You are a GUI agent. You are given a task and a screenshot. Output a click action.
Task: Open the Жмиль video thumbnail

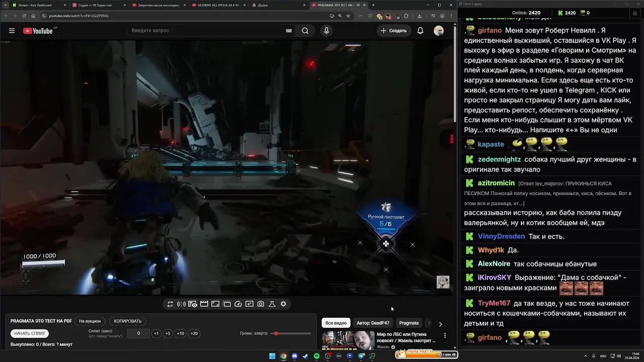pos(348,340)
